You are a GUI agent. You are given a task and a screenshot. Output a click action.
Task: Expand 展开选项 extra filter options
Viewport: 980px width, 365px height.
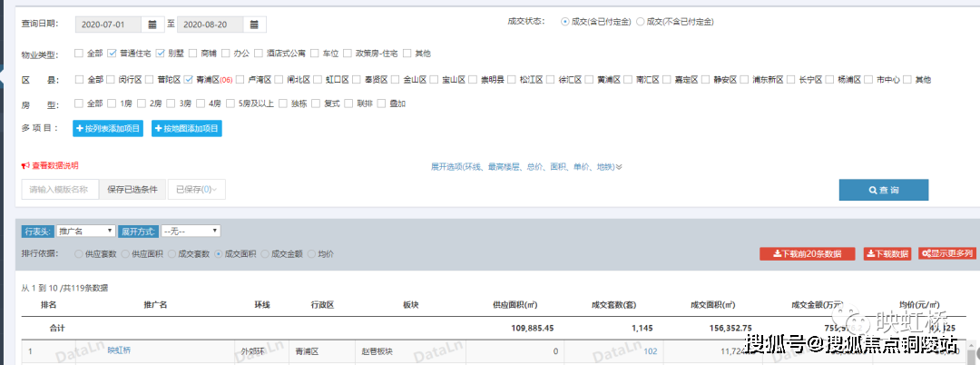(x=526, y=167)
